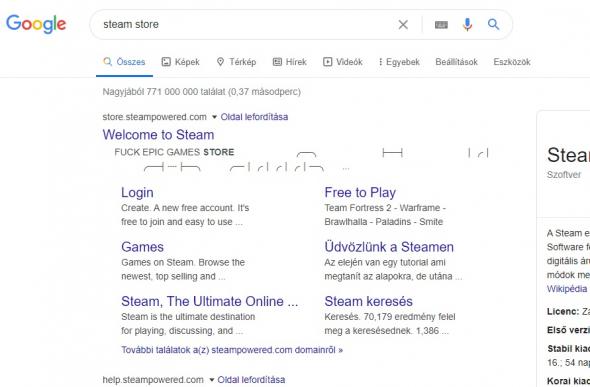Click the 'FUCK EPIC GAMES STORE' snippet text
Image resolution: width=590 pixels, height=387 pixels.
click(x=174, y=152)
